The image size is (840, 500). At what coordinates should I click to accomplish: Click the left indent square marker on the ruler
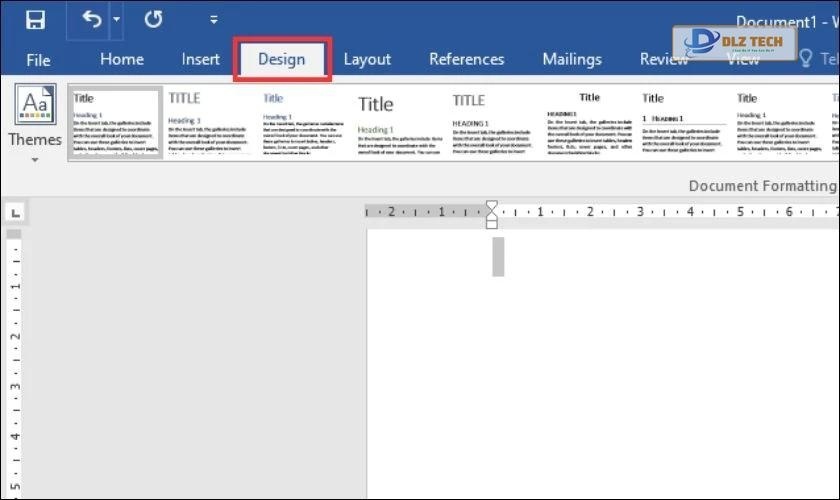[x=491, y=223]
